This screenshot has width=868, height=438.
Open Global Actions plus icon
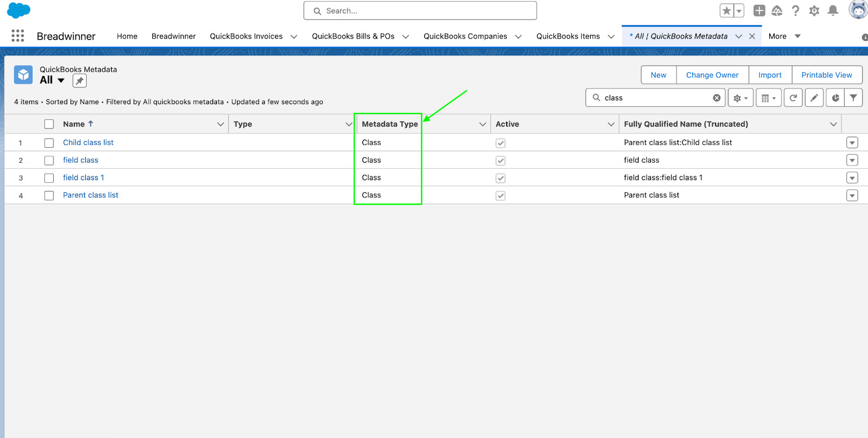(759, 10)
